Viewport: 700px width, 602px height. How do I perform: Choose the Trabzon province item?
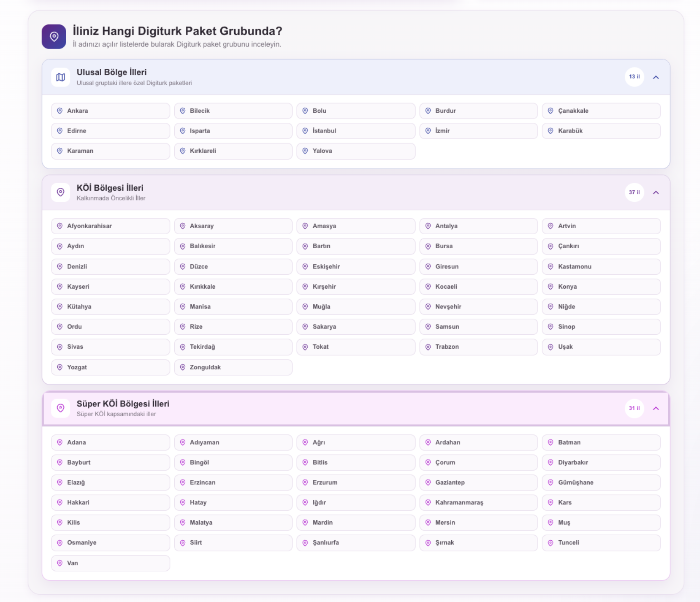click(478, 347)
